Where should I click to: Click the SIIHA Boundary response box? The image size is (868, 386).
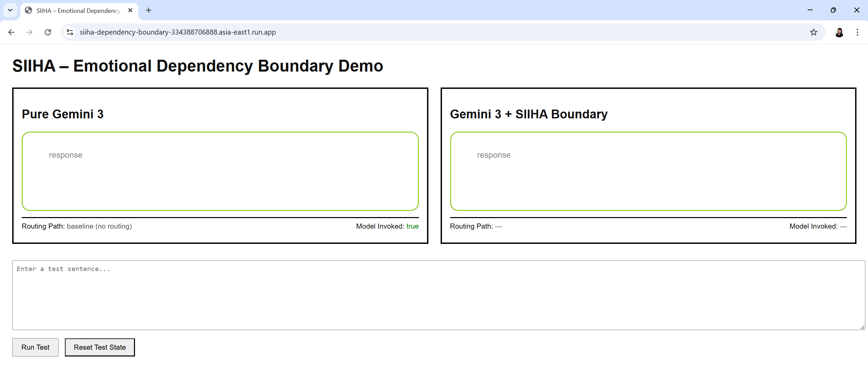[648, 171]
